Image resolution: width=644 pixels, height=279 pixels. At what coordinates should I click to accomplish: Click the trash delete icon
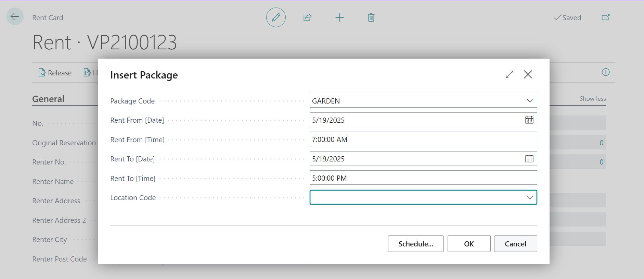(371, 17)
